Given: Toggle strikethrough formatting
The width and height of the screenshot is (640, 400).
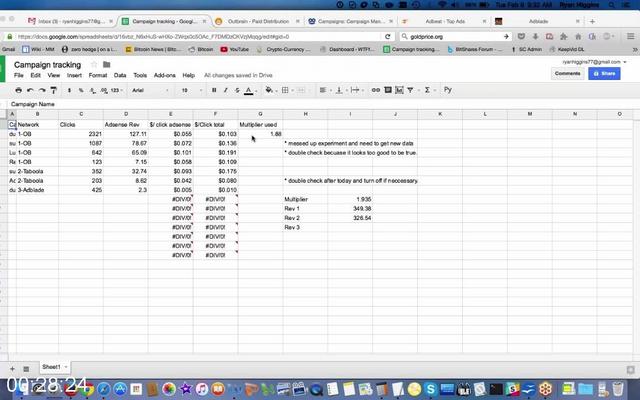Looking at the screenshot, I should pos(237,90).
